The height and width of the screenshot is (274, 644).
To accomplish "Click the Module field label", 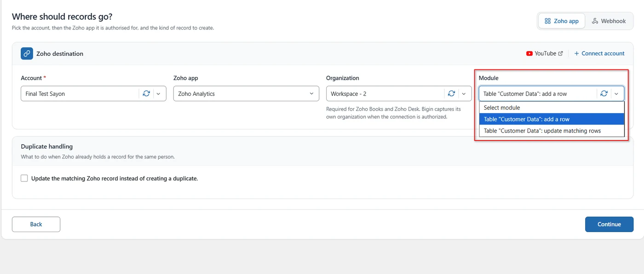I will [x=489, y=78].
